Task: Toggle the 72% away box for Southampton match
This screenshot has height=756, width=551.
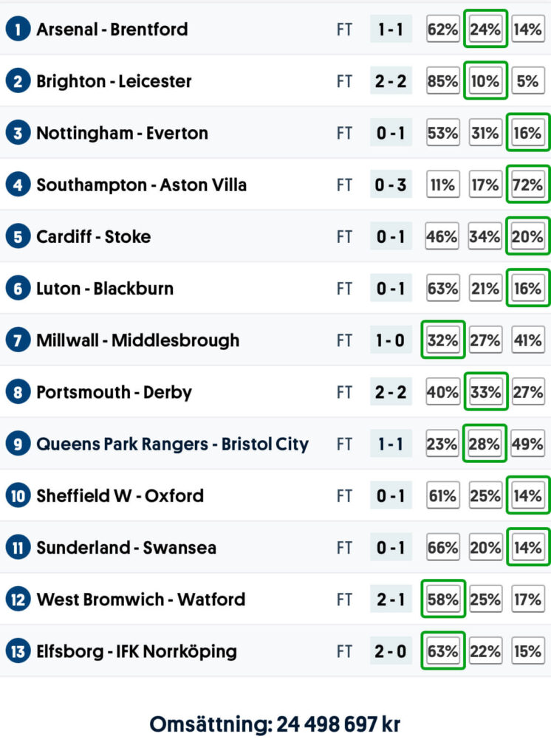Action: click(528, 185)
